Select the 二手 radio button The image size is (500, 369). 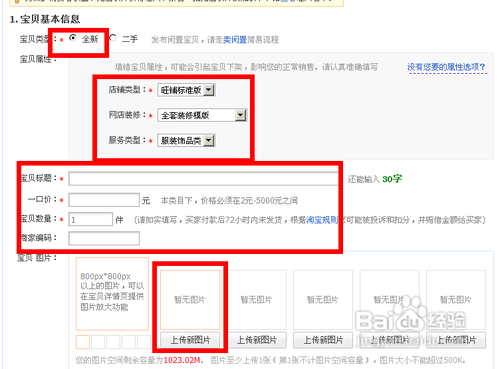pyautogui.click(x=113, y=38)
